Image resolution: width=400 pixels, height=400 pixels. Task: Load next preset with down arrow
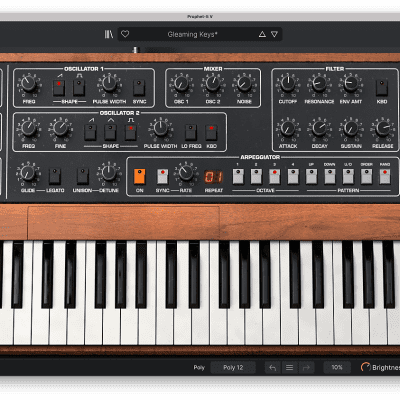pos(274,34)
